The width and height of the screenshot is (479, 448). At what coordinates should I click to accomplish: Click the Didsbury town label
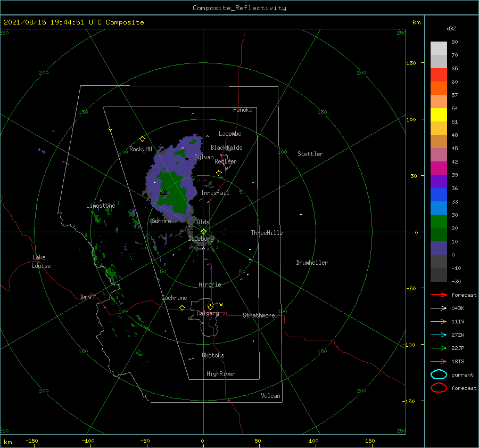coord(201,239)
